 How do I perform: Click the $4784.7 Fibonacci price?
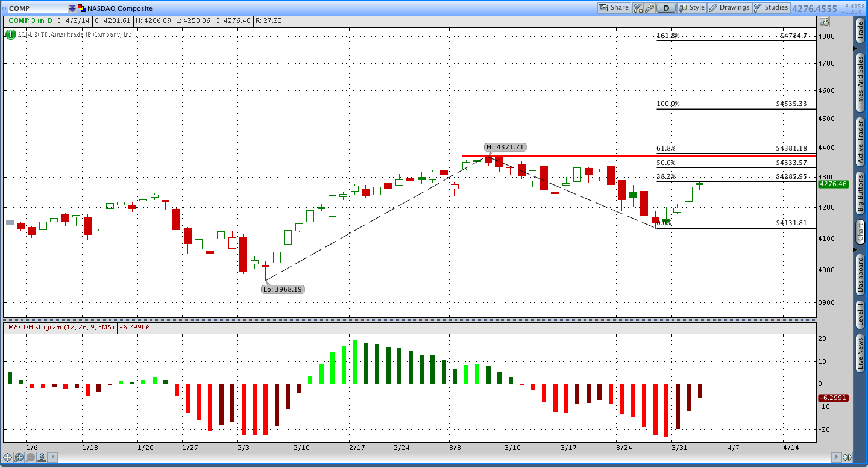pos(793,36)
